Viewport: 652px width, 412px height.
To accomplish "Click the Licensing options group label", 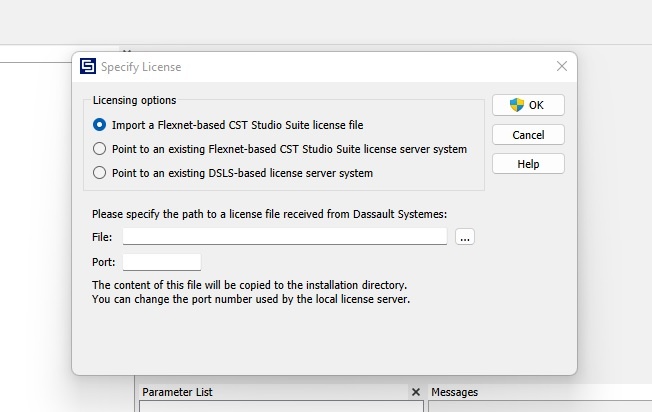I will pyautogui.click(x=134, y=100).
